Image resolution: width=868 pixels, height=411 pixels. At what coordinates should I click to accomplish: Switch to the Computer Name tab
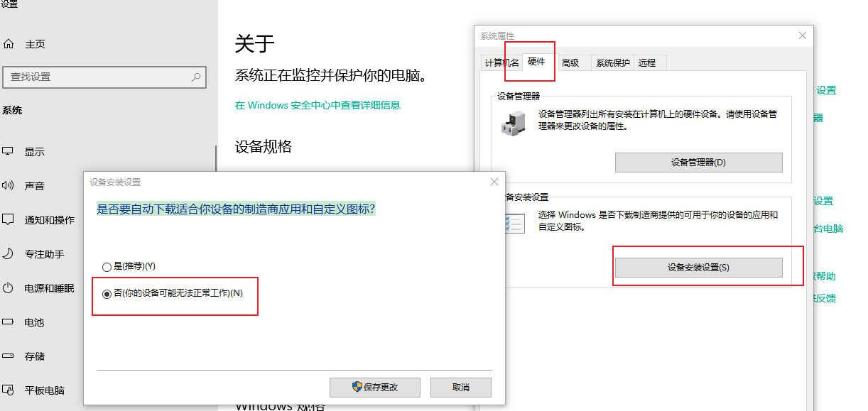pyautogui.click(x=502, y=62)
